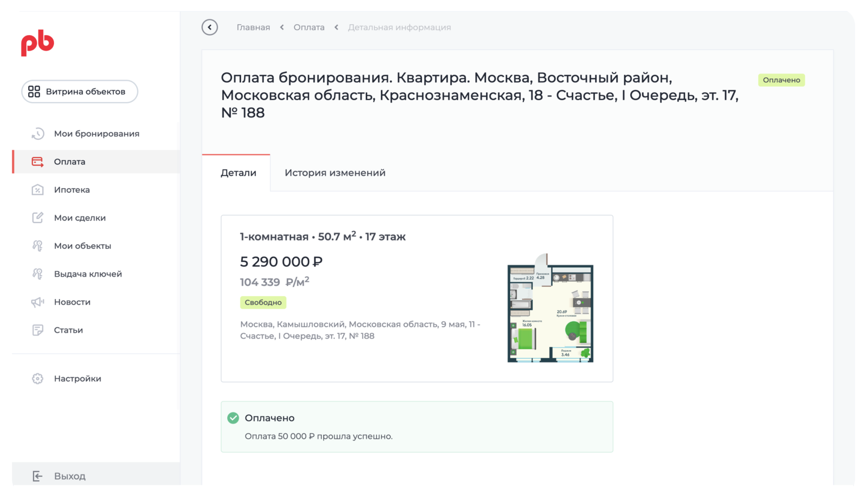This screenshot has width=866, height=504.
Task: Click the chevron after Главная breadcrumb
Action: tap(282, 27)
